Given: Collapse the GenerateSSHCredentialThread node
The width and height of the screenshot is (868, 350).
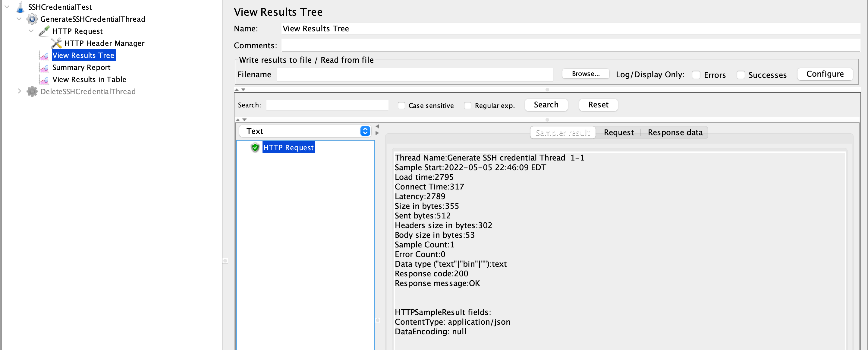Looking at the screenshot, I should (x=19, y=19).
